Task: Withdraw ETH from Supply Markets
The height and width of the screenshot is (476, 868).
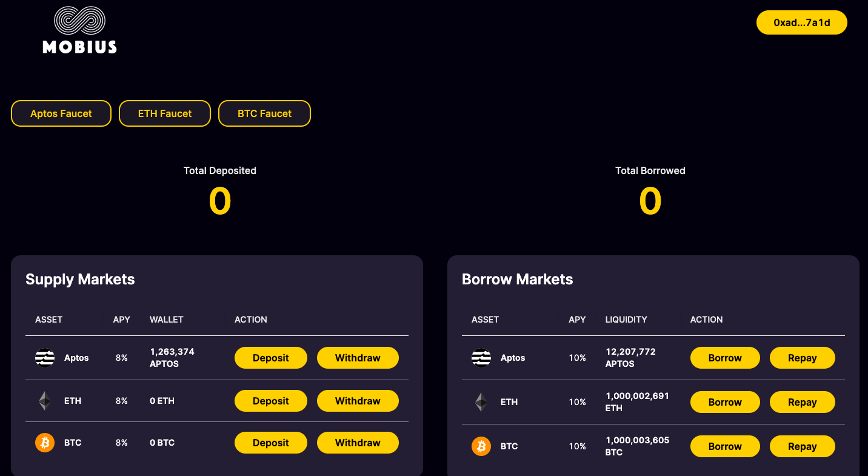Action: pos(358,401)
